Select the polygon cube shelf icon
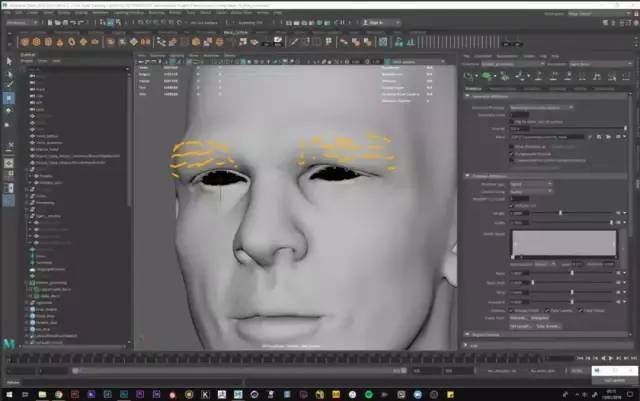 [x=37, y=42]
